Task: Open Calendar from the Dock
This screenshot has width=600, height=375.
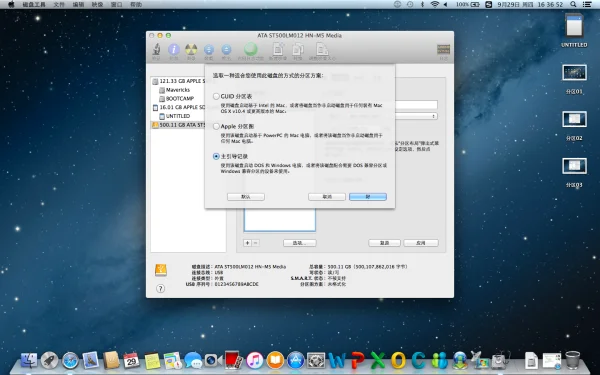Action: point(131,360)
